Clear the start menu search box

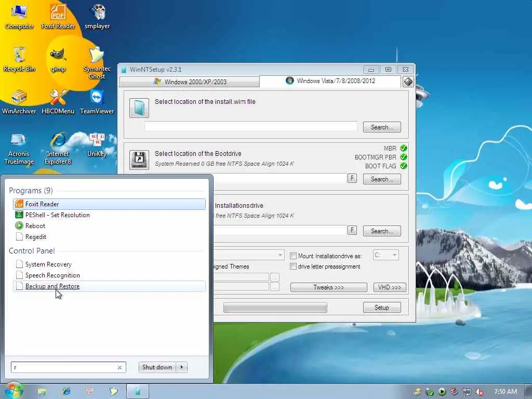pyautogui.click(x=119, y=367)
